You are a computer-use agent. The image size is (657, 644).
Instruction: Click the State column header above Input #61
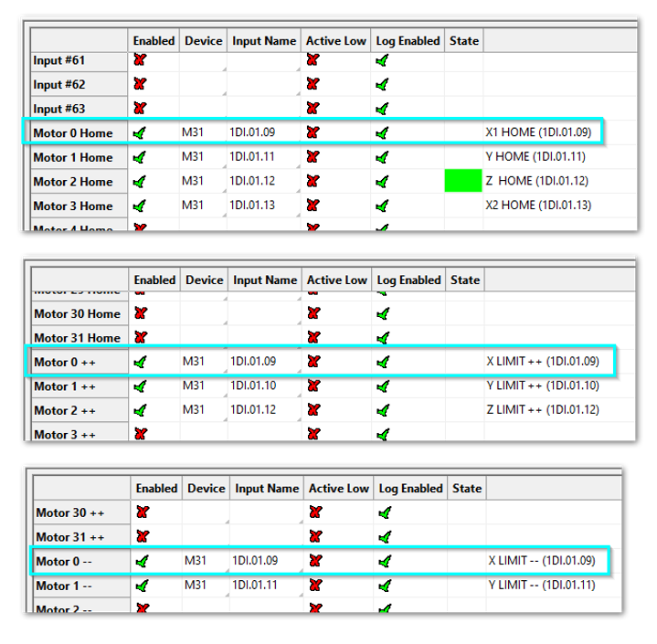coord(463,41)
